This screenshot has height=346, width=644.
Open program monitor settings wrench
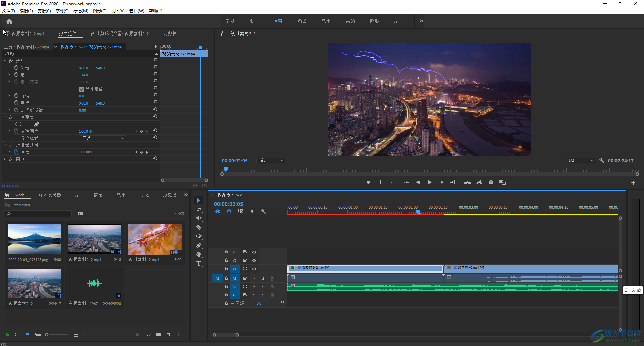[x=602, y=161]
